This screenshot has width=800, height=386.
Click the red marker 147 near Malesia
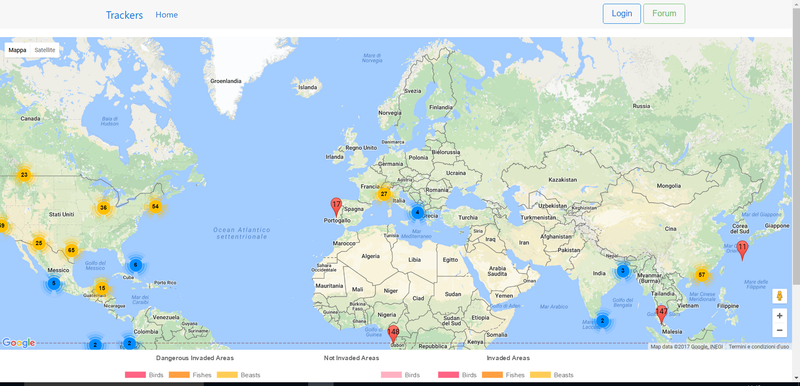coord(662,314)
